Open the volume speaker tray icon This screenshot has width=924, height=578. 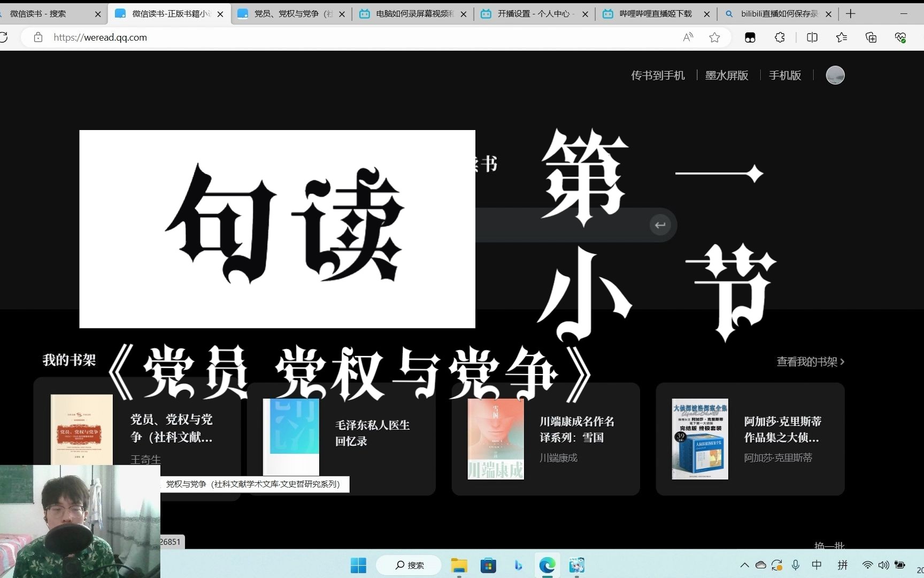[x=883, y=565]
